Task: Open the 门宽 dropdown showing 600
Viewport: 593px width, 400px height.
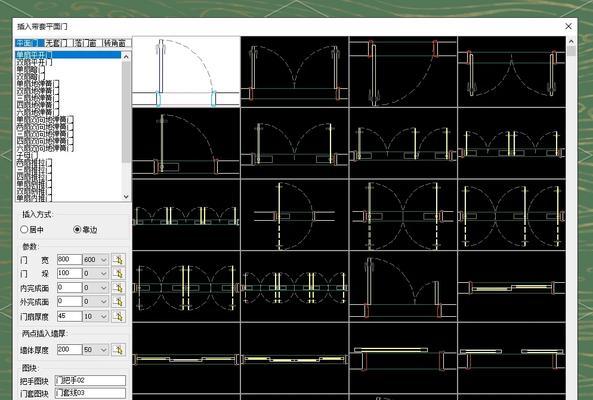Action: click(x=96, y=260)
